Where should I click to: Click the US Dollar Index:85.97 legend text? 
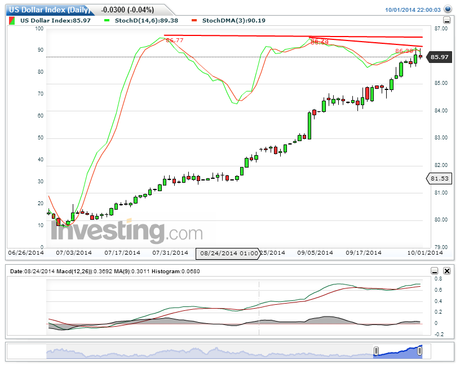click(55, 20)
